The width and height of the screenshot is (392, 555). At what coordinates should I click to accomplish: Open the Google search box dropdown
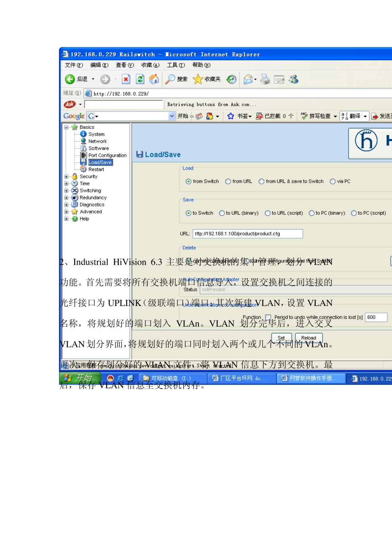click(172, 116)
